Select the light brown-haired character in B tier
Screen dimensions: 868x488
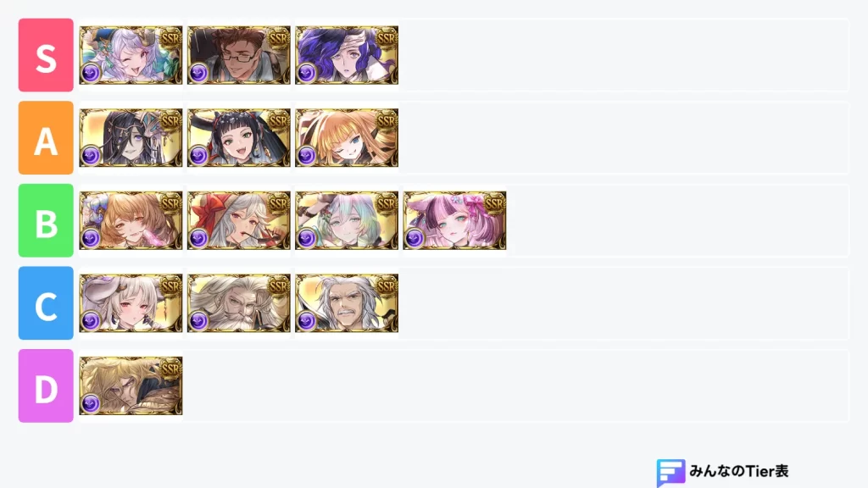(x=131, y=220)
